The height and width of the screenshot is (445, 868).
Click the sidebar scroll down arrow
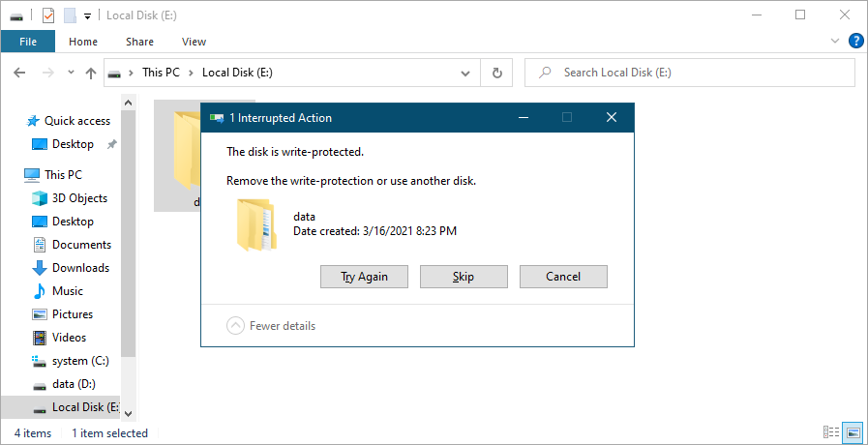128,413
